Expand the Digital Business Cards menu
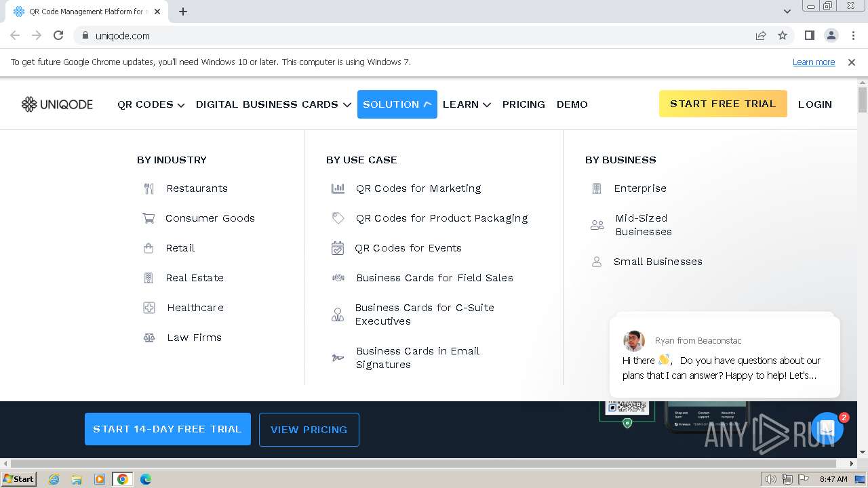 273,104
